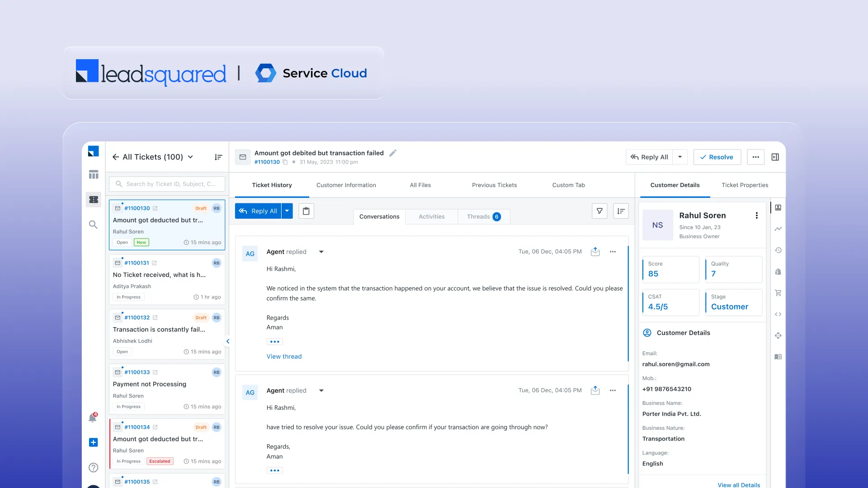This screenshot has height=488, width=868.
Task: Toggle the right side panel layout
Action: pyautogui.click(x=775, y=157)
